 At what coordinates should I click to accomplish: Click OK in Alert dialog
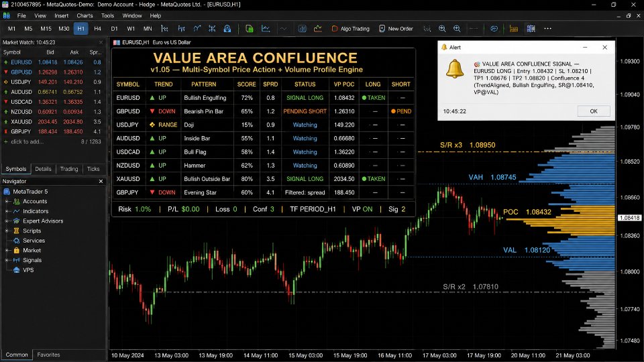click(x=594, y=111)
